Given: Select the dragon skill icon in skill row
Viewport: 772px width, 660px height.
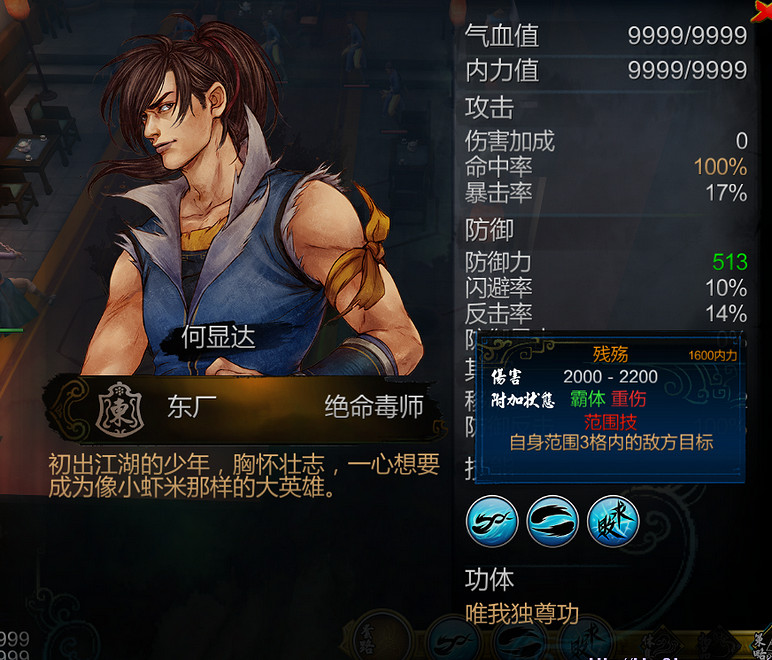Looking at the screenshot, I should 492,521.
